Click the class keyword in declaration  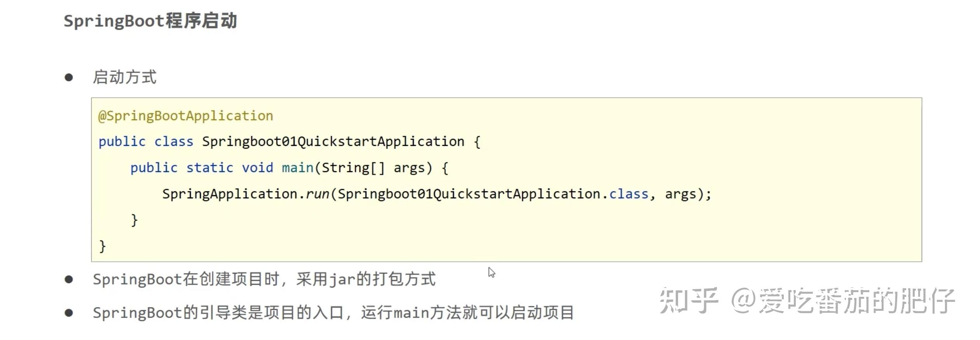coord(174,142)
